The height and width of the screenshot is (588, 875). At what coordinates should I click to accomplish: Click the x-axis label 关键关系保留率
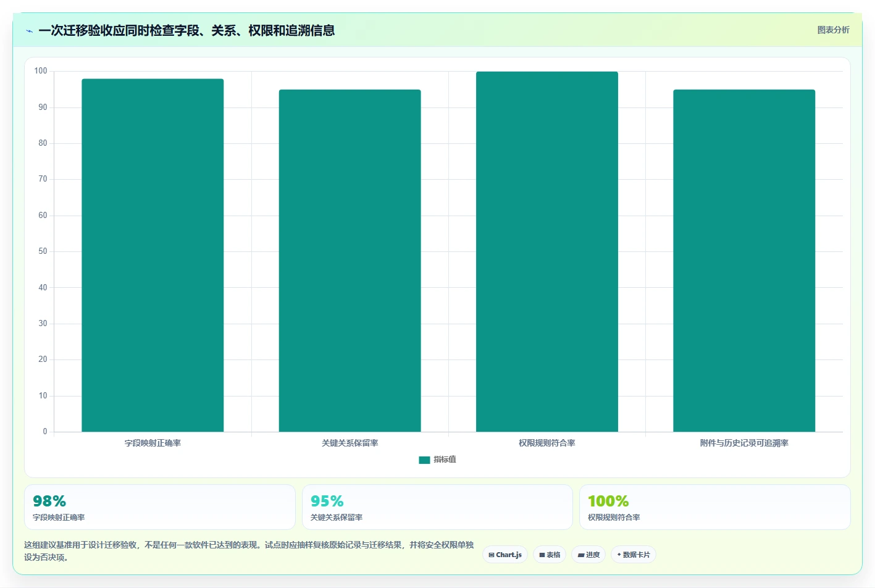tap(350, 443)
